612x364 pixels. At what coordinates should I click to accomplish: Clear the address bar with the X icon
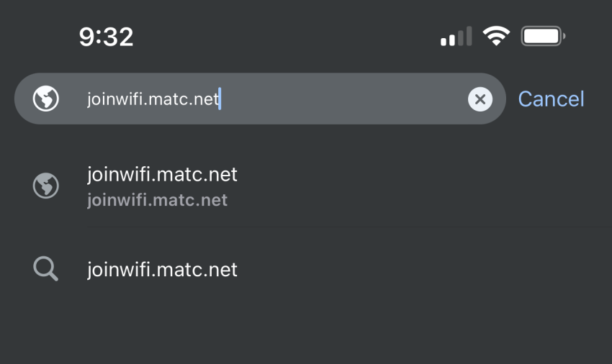point(480,99)
